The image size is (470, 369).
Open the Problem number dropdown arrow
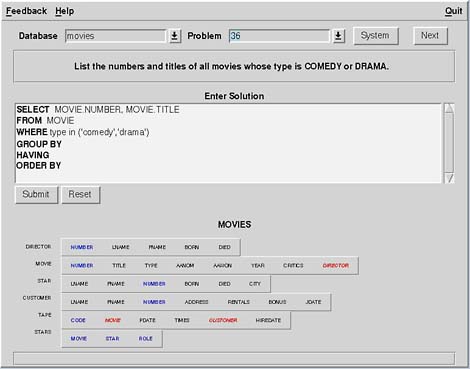pos(338,36)
